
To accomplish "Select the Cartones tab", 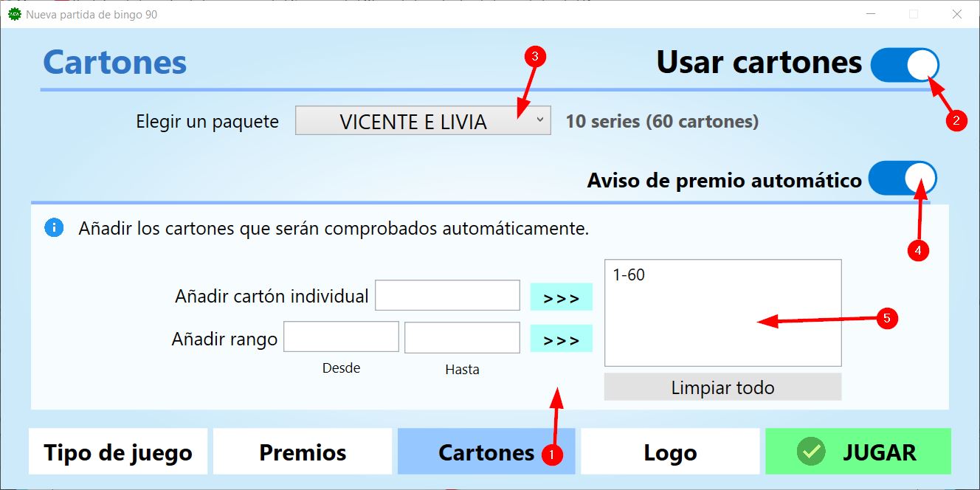I will [x=486, y=452].
